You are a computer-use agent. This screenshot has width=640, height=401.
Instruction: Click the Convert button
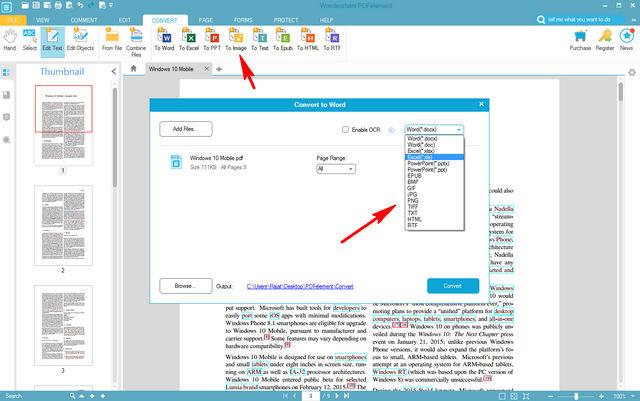point(453,286)
